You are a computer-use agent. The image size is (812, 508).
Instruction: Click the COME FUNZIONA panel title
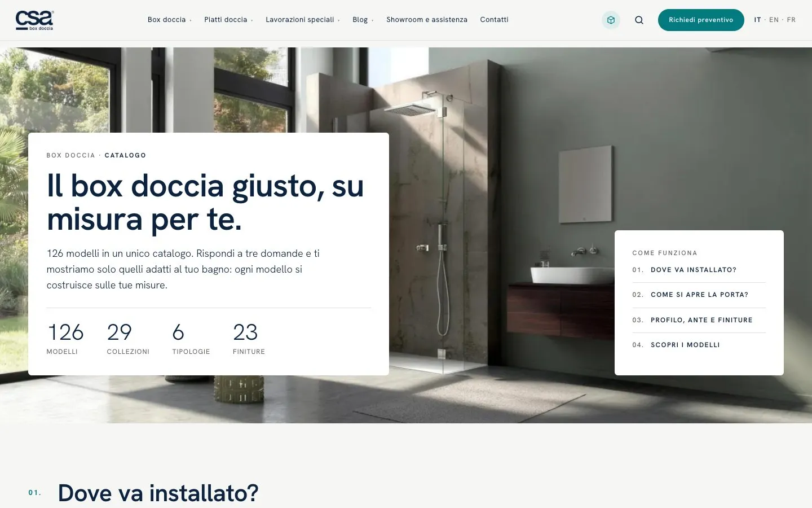click(665, 253)
